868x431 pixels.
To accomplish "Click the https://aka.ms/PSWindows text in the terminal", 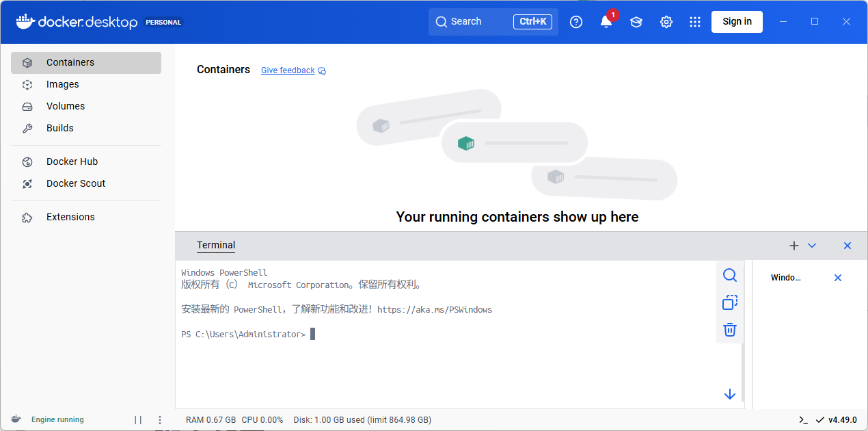I will 435,310.
